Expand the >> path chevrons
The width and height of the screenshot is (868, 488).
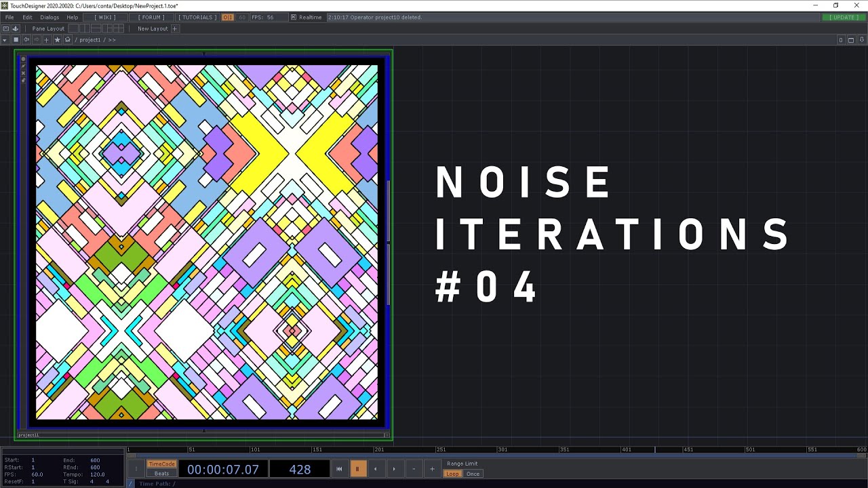tap(112, 40)
